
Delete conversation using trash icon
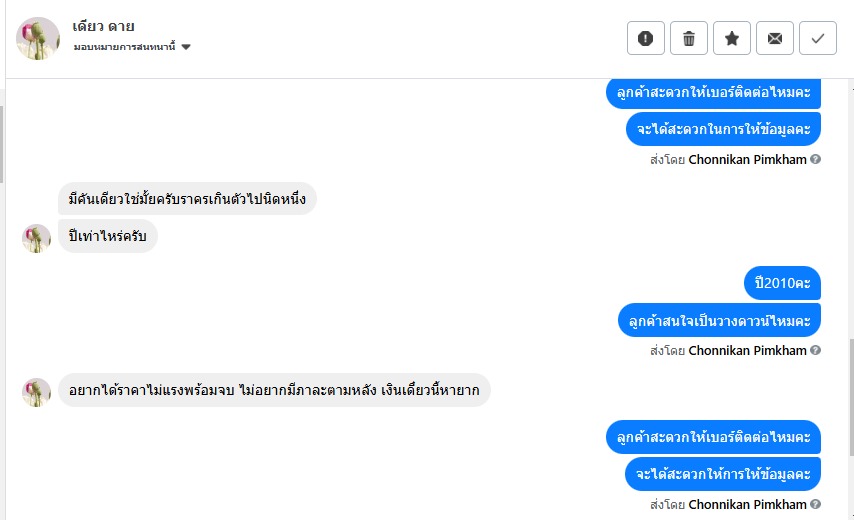pyautogui.click(x=688, y=38)
